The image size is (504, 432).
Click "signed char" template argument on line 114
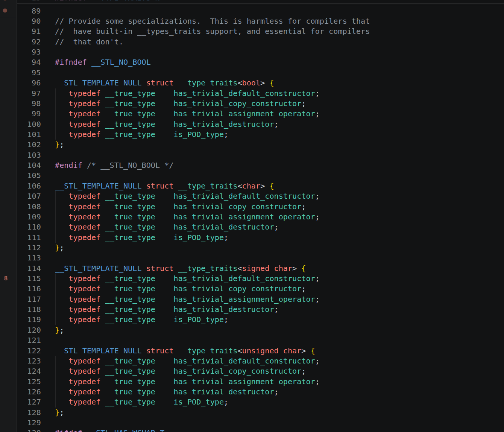(x=267, y=268)
